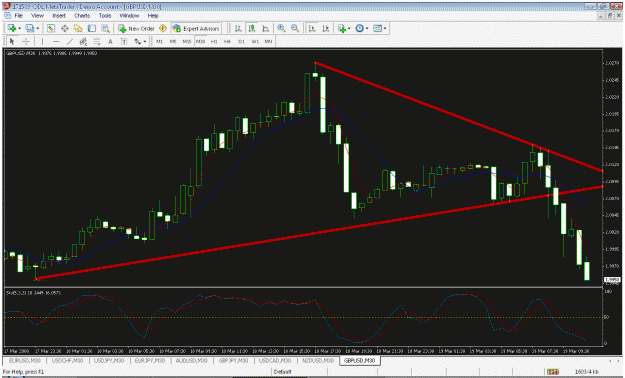Select the Text 'A' drawing tool
The image size is (625, 378).
click(110, 41)
